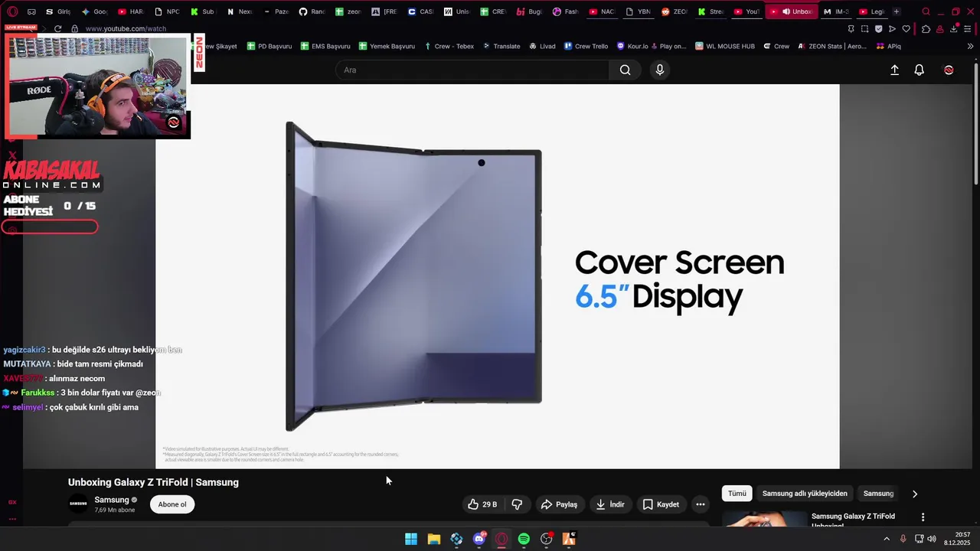Viewport: 980px width, 551px height.
Task: Click the site security lock icon
Action: tap(74, 29)
